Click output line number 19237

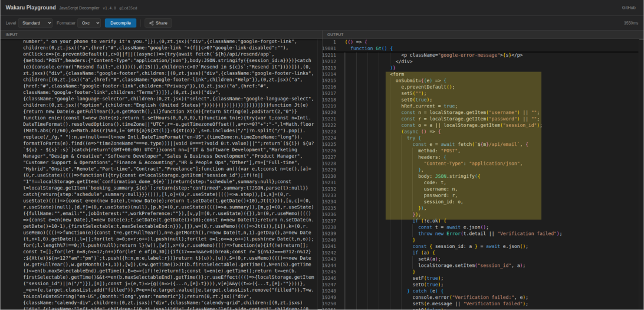pos(329,221)
